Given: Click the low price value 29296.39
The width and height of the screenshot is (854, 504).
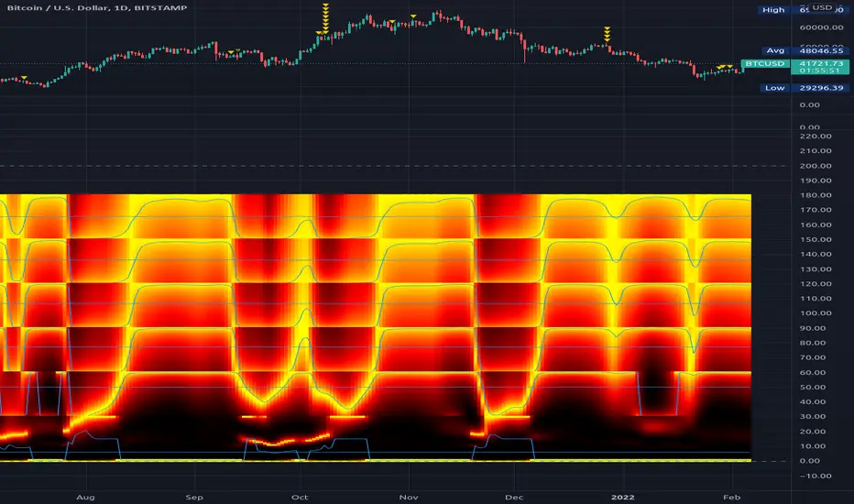Looking at the screenshot, I should click(x=821, y=88).
